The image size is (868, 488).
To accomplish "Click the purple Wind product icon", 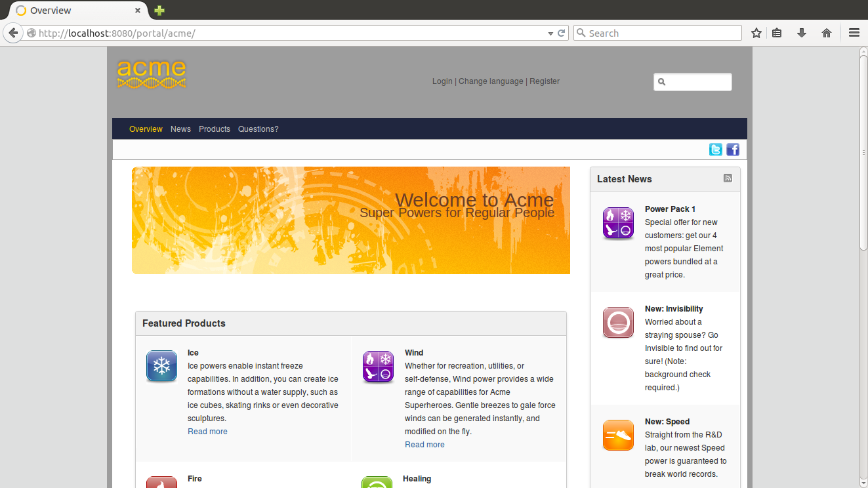I will [x=379, y=367].
